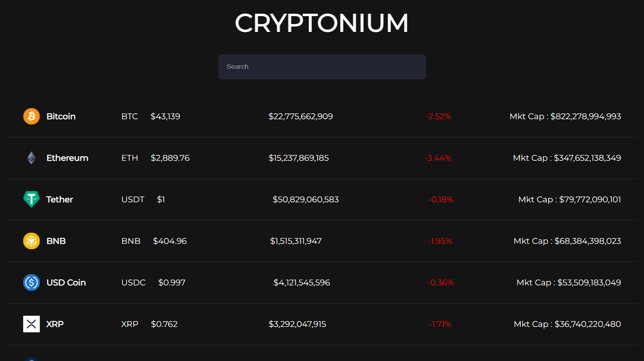Select Ethereum's $2,889.76 price

point(170,158)
